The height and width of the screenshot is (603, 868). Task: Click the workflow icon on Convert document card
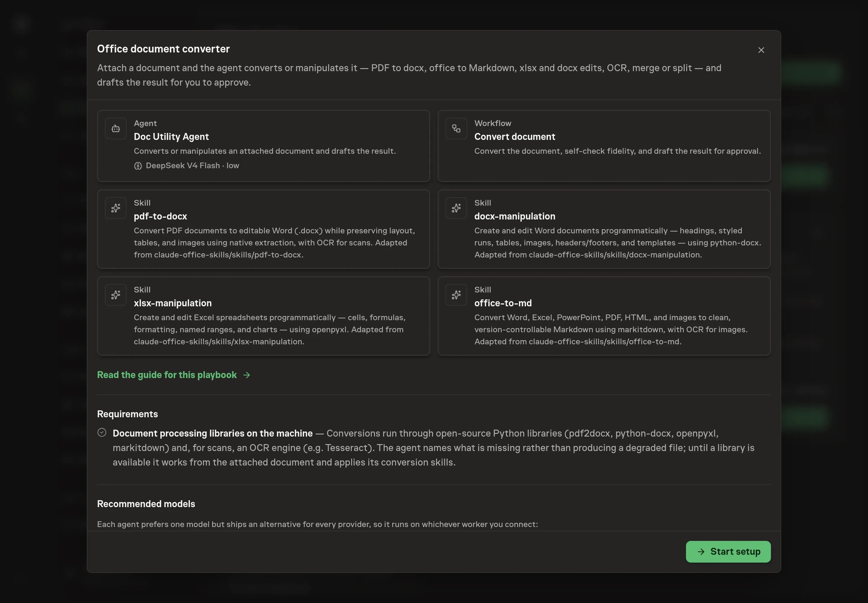(x=456, y=128)
